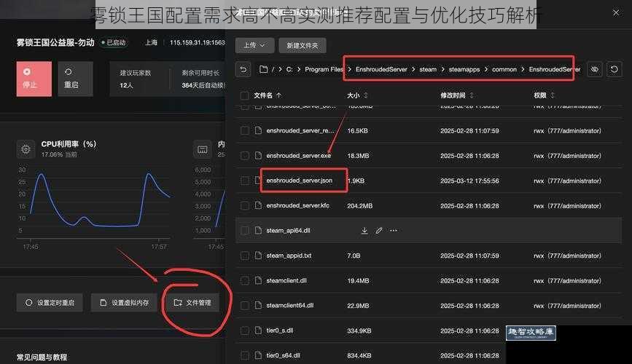Check the steamclient.dll checkbox
632x364 pixels.
[x=244, y=281]
